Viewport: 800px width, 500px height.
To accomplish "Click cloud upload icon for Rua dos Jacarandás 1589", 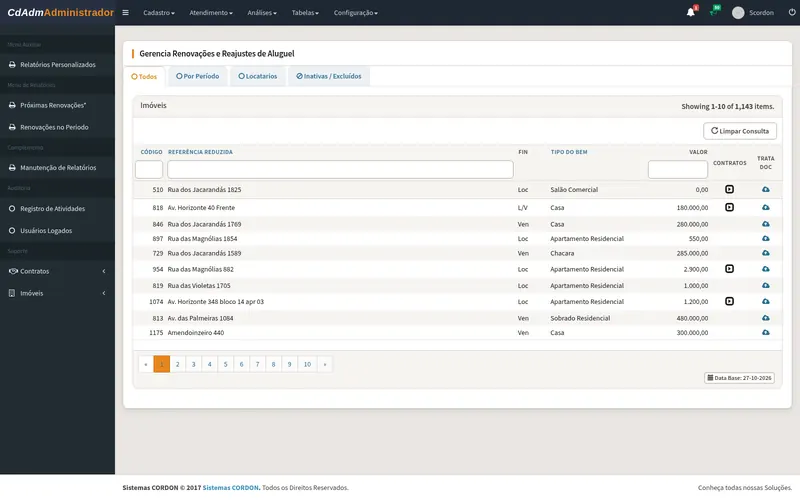I will click(x=765, y=253).
